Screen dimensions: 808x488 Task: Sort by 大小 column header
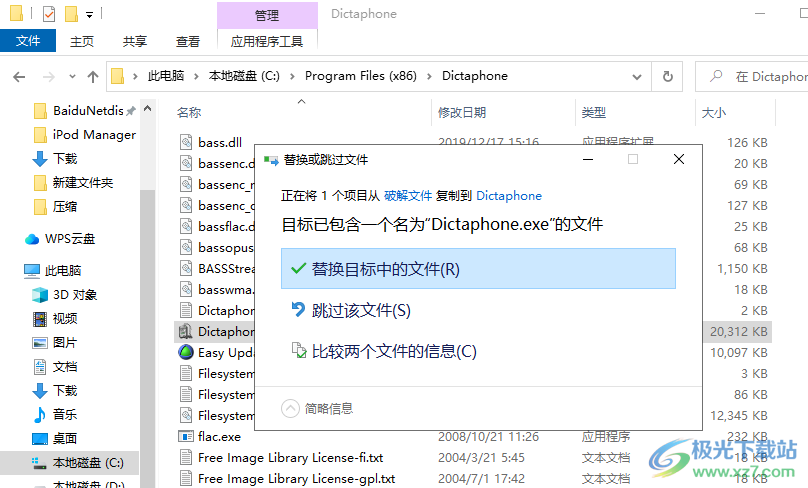[714, 112]
